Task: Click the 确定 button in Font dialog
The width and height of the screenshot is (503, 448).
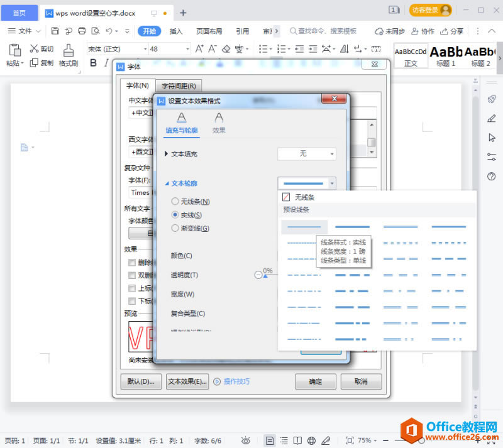Action: pos(316,381)
